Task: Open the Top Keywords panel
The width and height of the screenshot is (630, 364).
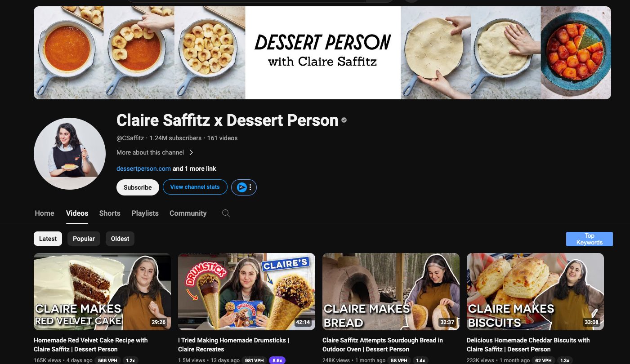Action: coord(589,239)
